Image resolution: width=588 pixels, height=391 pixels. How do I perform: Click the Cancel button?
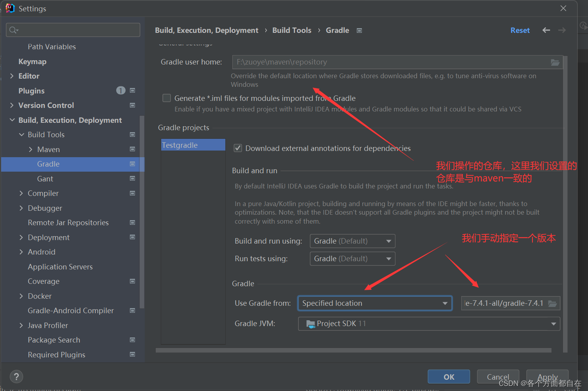coord(498,377)
